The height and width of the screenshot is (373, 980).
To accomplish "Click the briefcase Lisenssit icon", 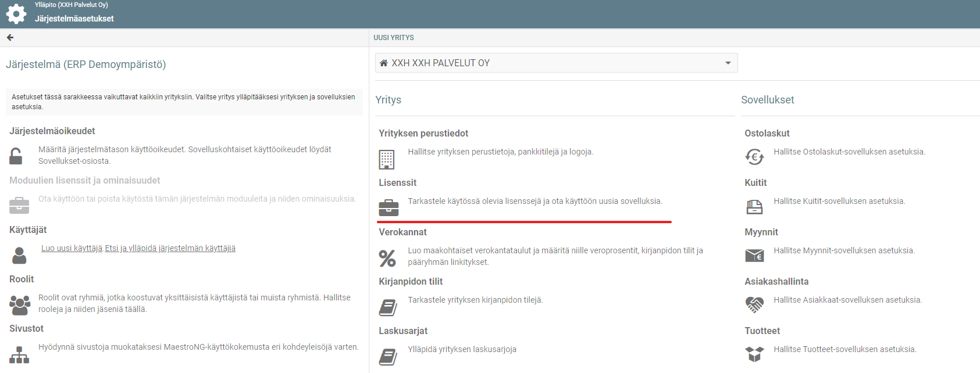I will 389,207.
